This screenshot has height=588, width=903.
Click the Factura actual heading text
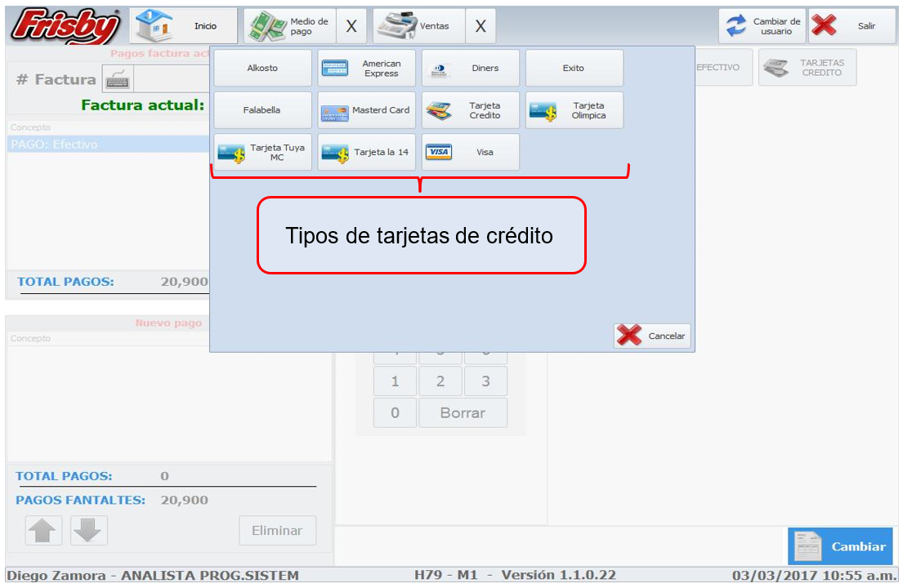point(143,105)
